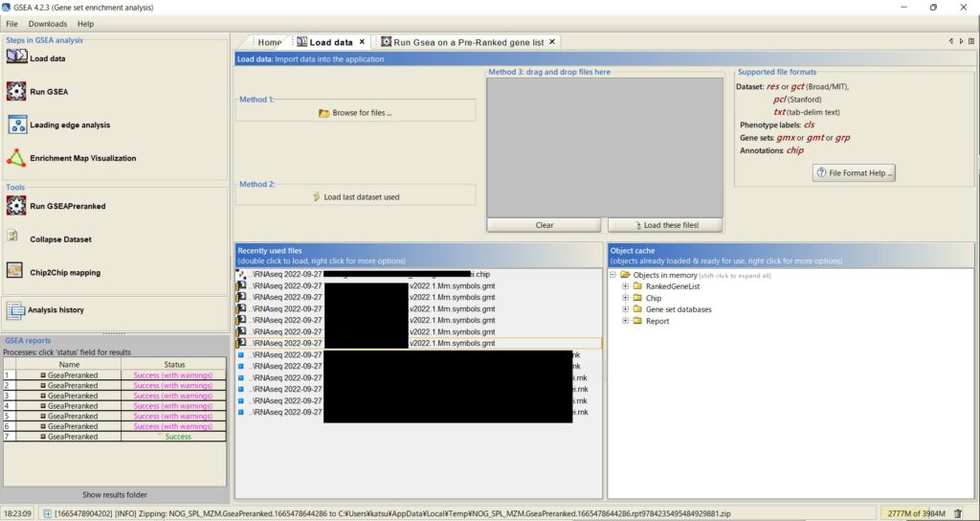The width and height of the screenshot is (980, 521).
Task: Switch to the Load data tab
Action: 331,42
